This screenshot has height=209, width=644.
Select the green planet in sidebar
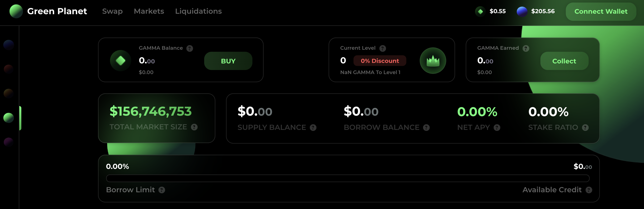(9, 118)
